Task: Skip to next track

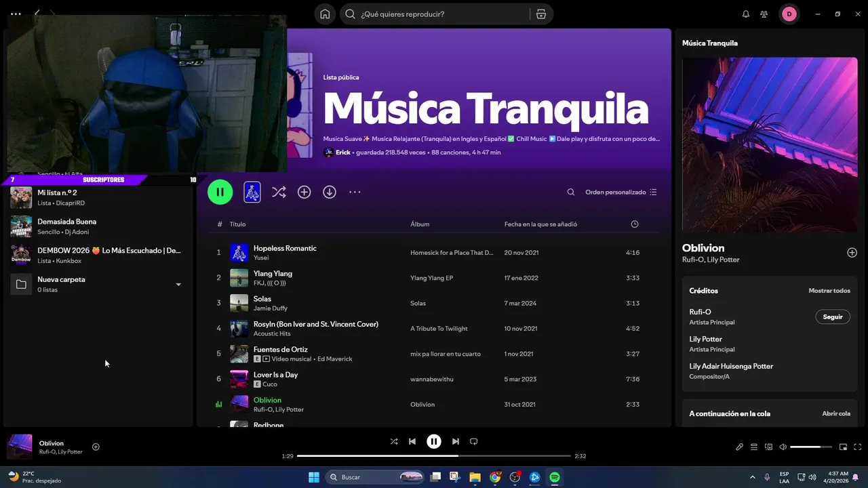Action: click(456, 441)
